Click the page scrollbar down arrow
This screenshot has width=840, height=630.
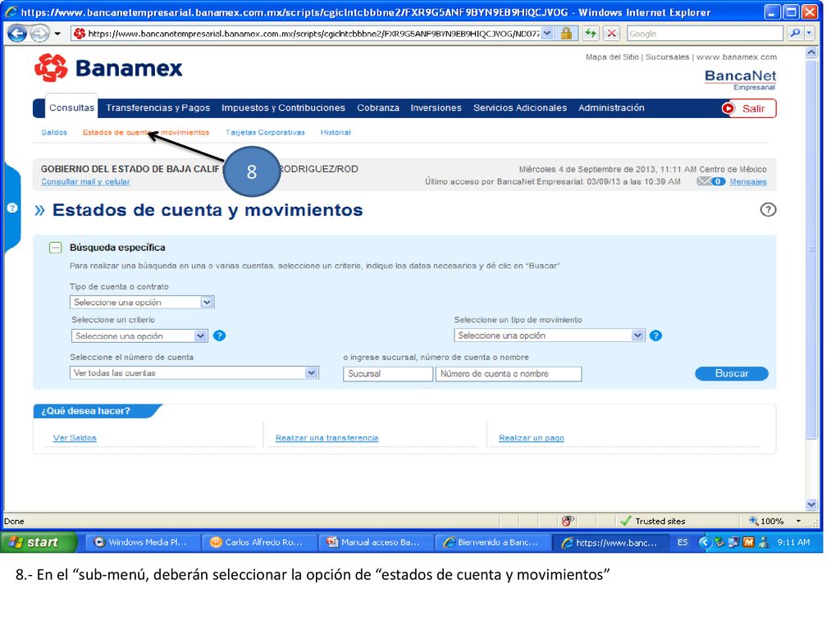pyautogui.click(x=811, y=504)
